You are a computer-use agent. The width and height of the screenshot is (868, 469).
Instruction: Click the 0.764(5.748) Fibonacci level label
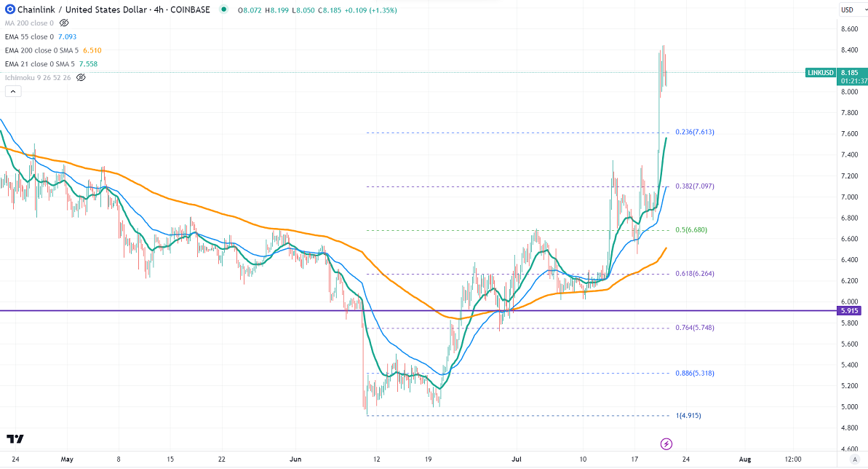click(695, 328)
